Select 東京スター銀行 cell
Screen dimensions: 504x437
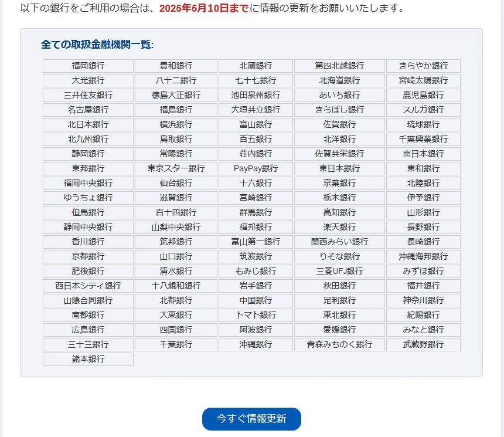coord(176,168)
